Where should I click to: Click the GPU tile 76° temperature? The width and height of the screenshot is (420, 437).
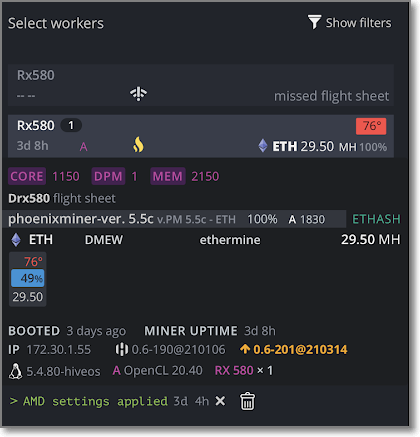click(33, 262)
